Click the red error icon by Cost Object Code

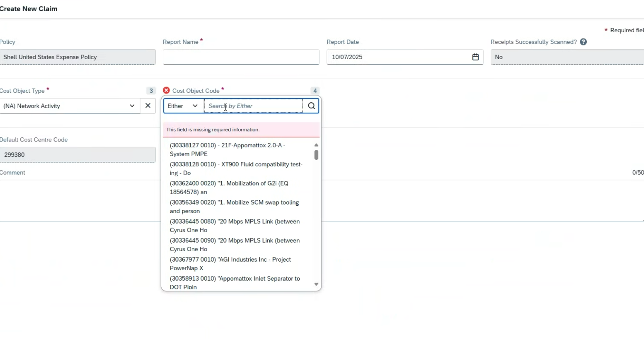click(x=167, y=90)
